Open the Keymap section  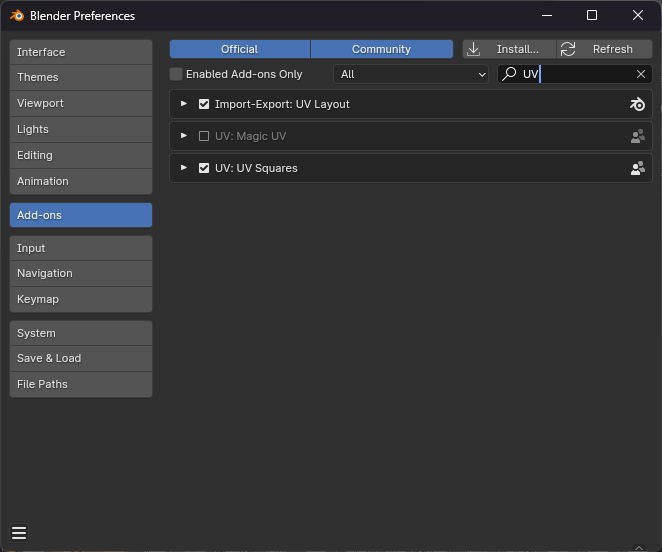(81, 299)
